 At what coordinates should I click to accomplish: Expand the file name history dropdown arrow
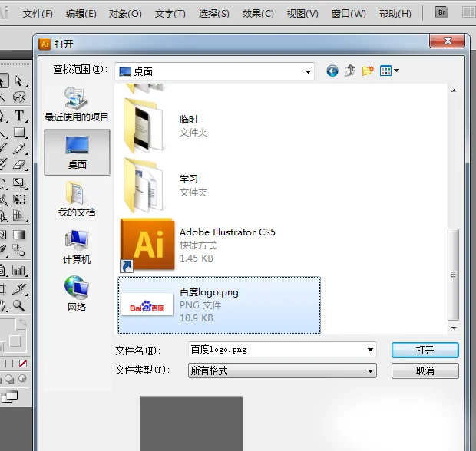click(x=370, y=350)
